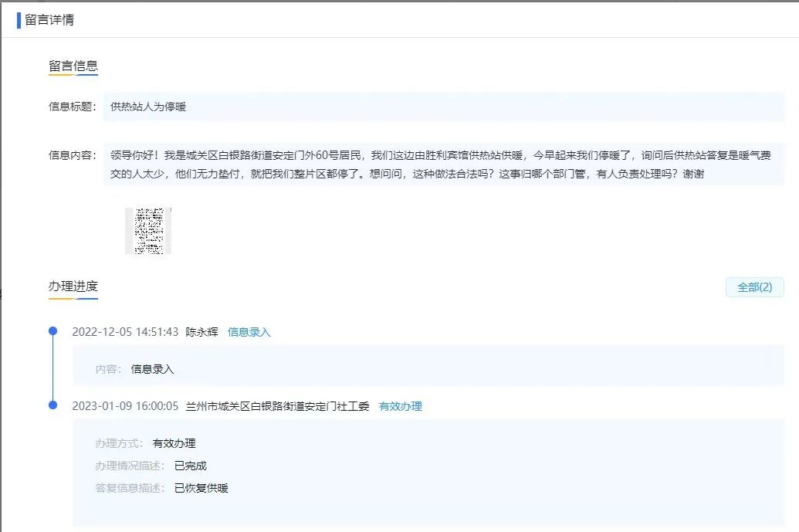The image size is (799, 532).
Task: Click 兰州市城关区白银路街道安定门社工委 text
Action: click(x=277, y=406)
